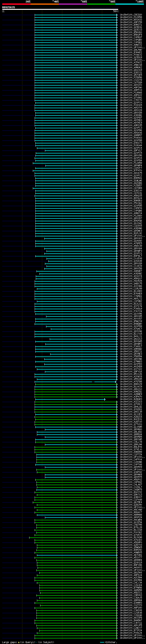The height and width of the screenshot is (644, 146).
Task: Click the =100char. scale legend
Action: (x=109, y=642)
